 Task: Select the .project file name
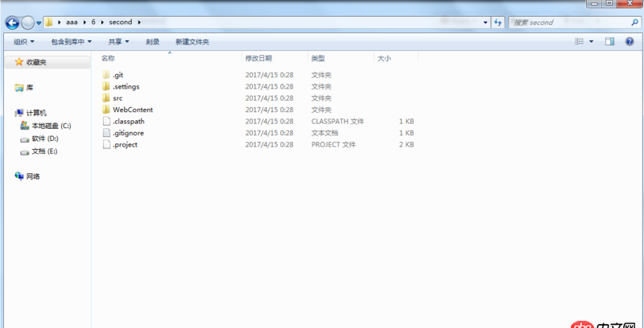pos(125,145)
